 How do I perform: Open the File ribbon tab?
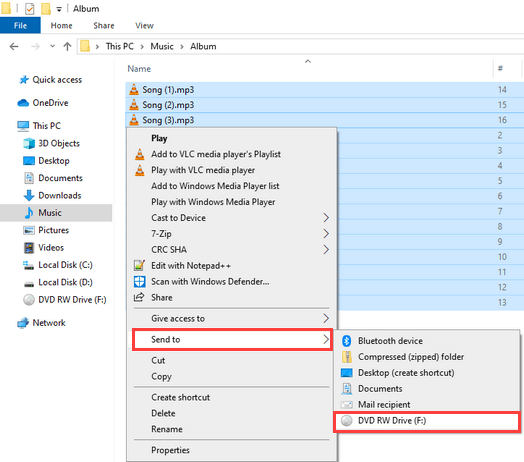[20, 25]
